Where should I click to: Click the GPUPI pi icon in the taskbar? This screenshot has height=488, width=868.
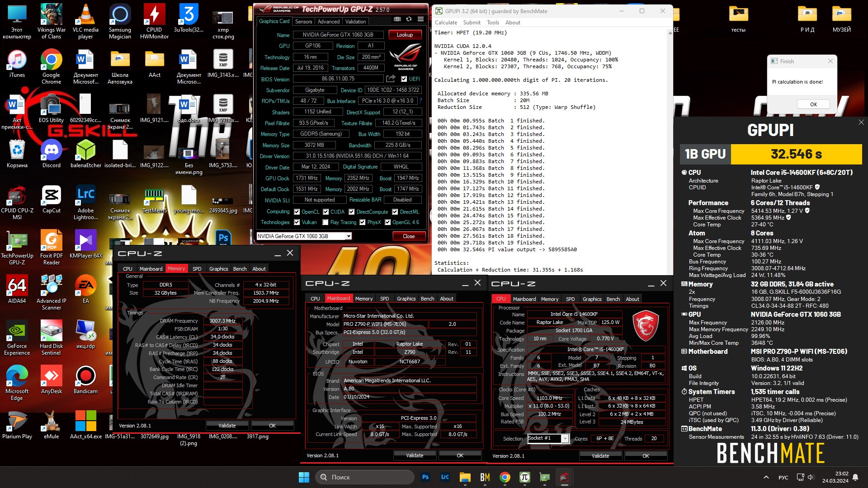pos(525,477)
